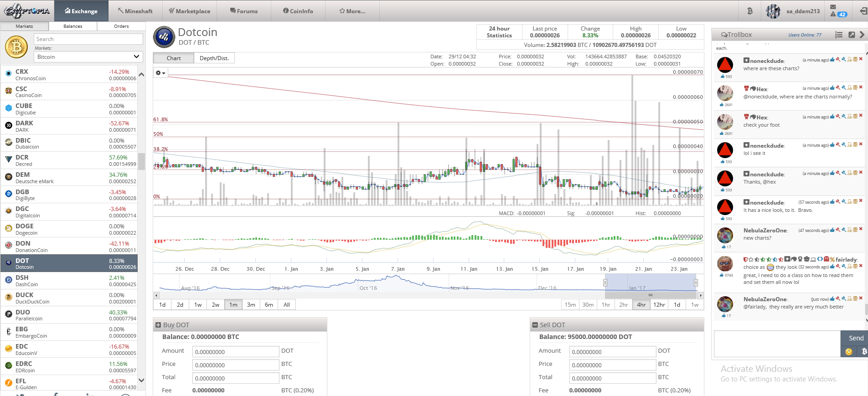
Task: Click the DOGE Dogecoin coin icon
Action: coord(8,228)
